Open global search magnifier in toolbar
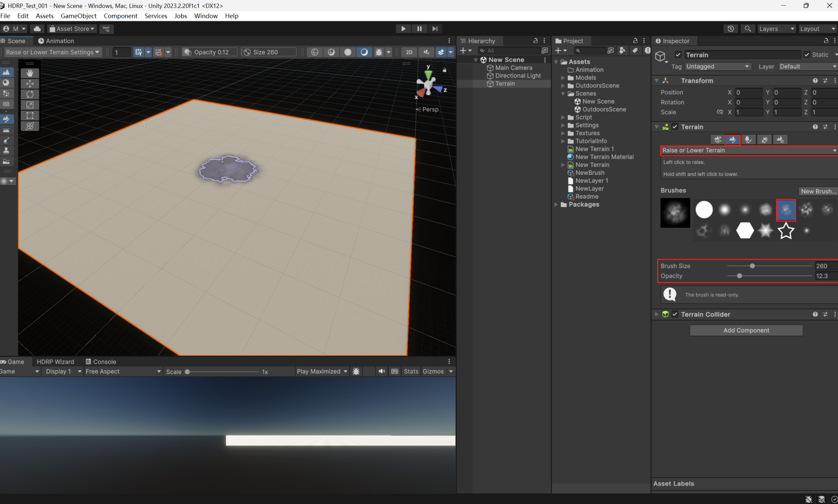 [748, 29]
